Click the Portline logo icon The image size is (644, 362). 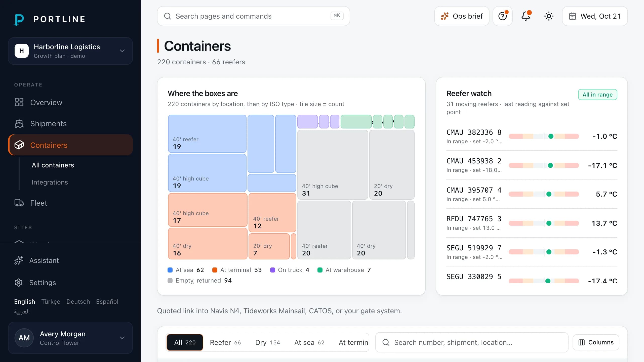[x=19, y=19]
